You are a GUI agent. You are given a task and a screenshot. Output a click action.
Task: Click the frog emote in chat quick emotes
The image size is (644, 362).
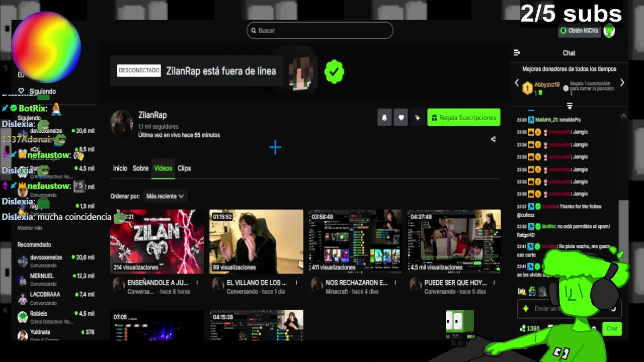532,291
